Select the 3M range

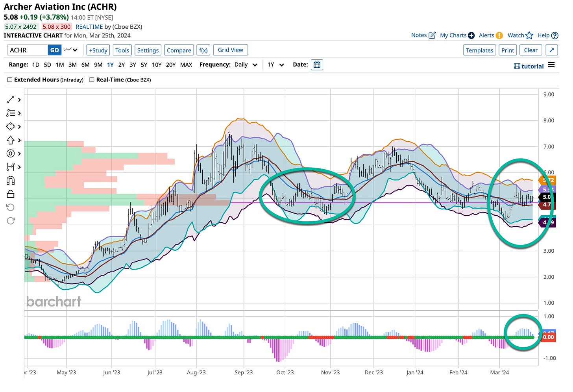72,65
